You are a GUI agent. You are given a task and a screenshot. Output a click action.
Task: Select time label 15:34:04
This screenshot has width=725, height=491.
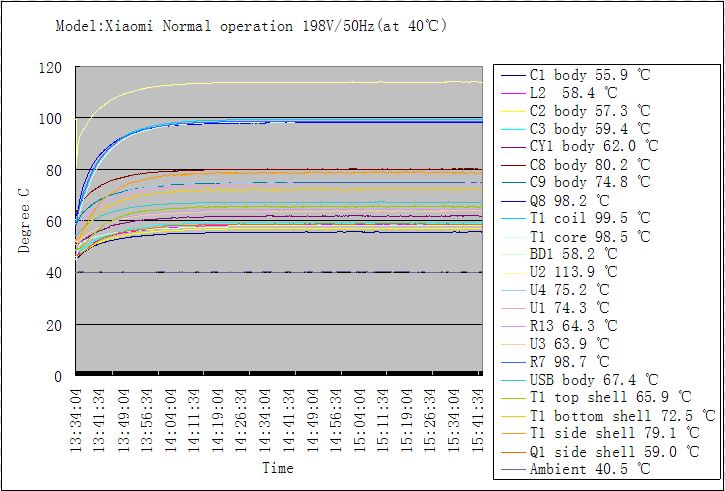[x=455, y=420]
